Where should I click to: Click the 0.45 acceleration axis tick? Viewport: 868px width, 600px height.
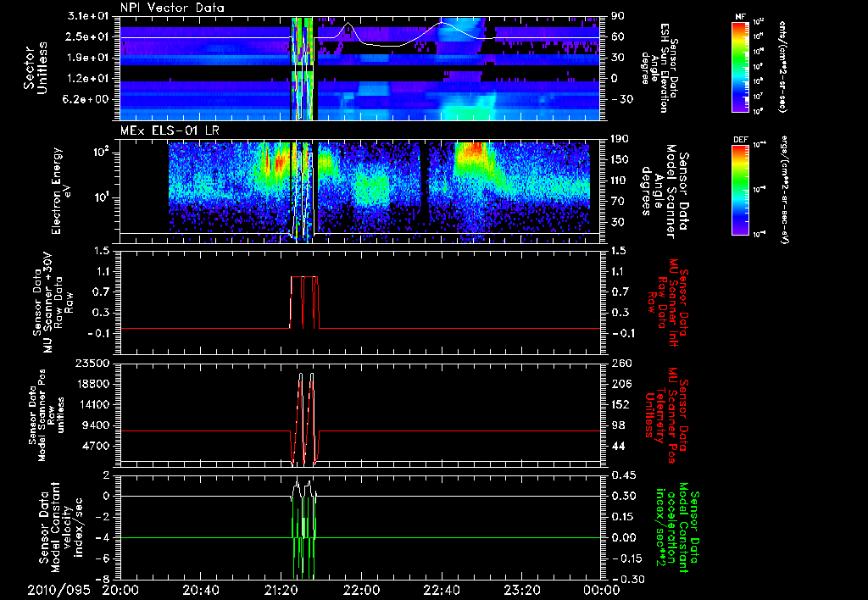click(623, 475)
